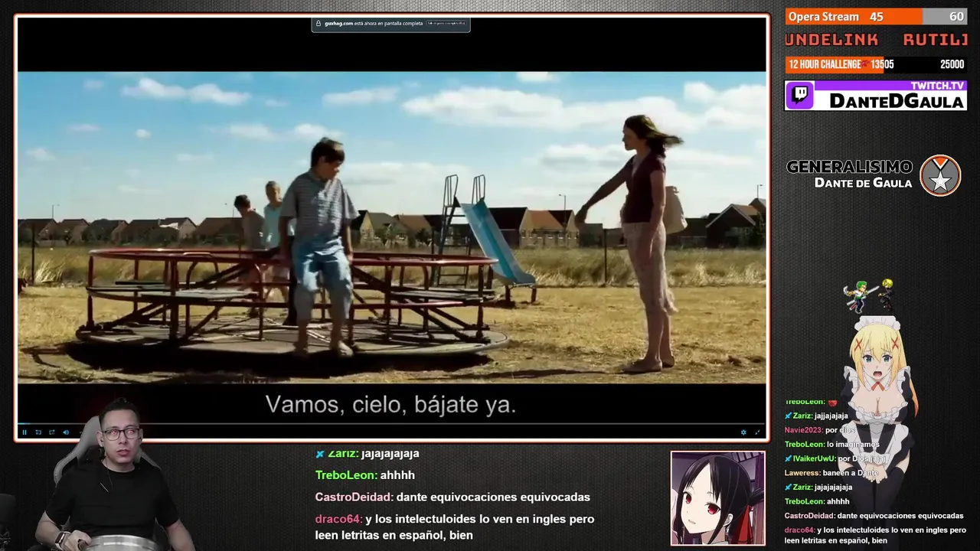Click username 'CastroDeidad' in large chat
Image resolution: width=980 pixels, height=551 pixels.
[x=354, y=497]
